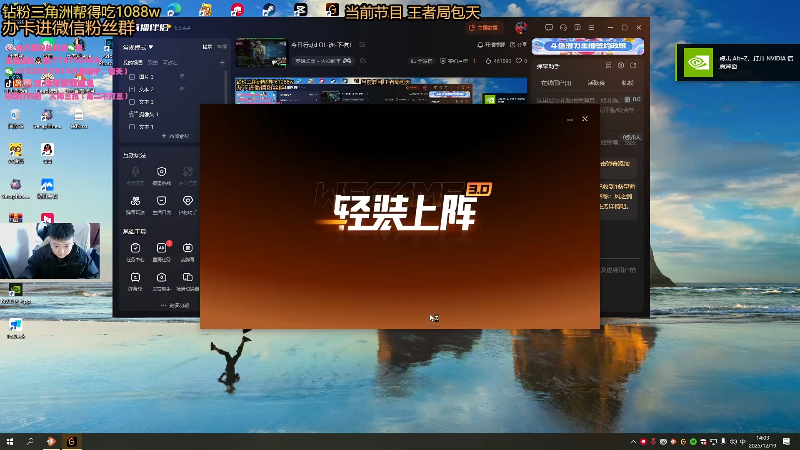Close the WeGame 3.0 splash window
The width and height of the screenshot is (800, 450).
[x=585, y=119]
